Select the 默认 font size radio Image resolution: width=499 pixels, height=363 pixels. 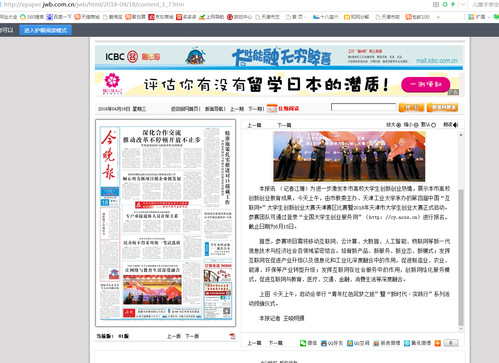click(433, 125)
